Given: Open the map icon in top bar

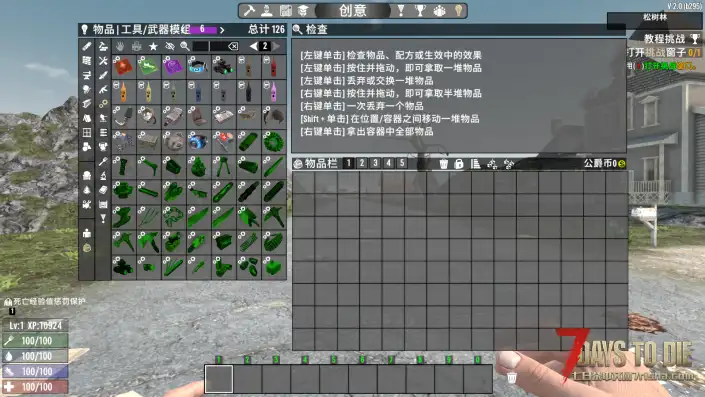Looking at the screenshot, I should coord(286,11).
